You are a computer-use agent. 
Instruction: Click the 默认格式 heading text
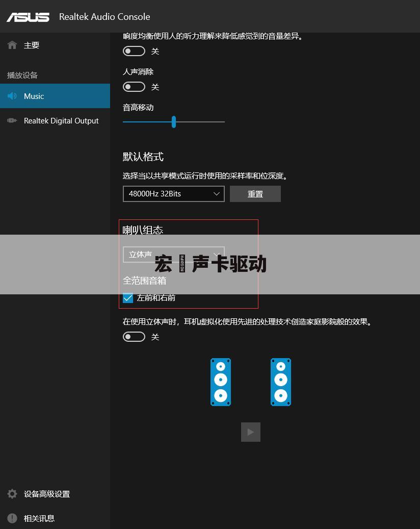click(143, 157)
